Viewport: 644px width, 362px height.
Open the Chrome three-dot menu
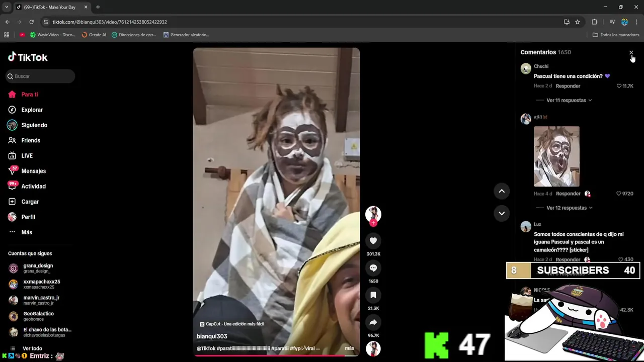coord(636,22)
